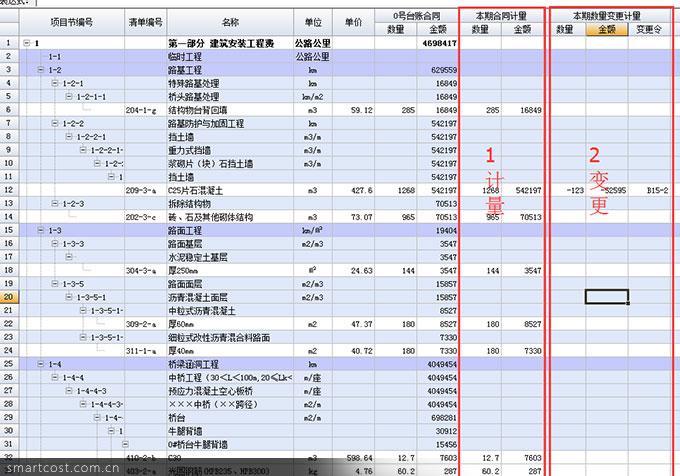Select the 本期合同计量 group header
The image size is (680, 476).
(x=501, y=16)
